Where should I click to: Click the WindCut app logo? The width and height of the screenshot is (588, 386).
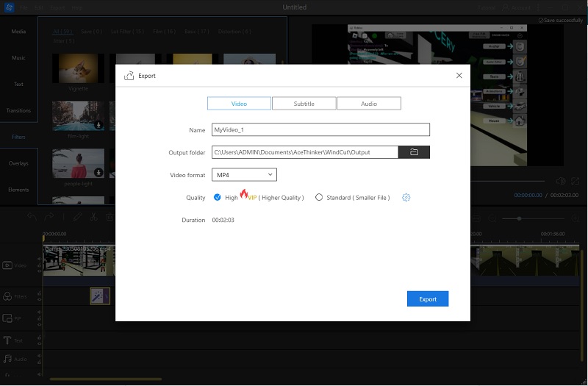9,7
